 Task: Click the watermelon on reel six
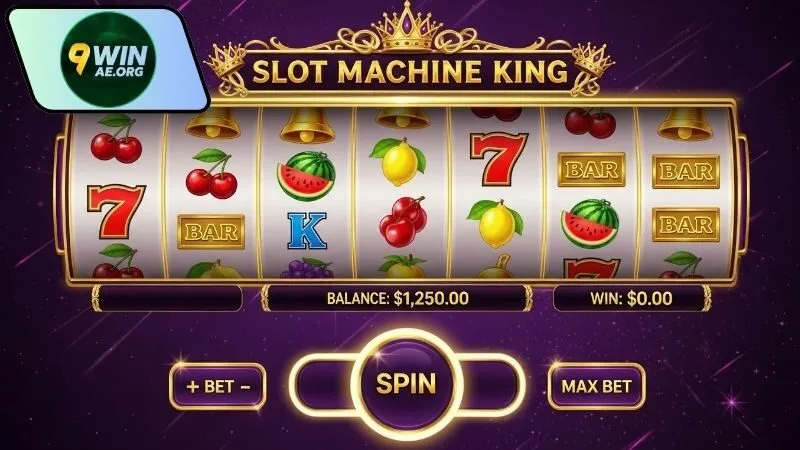590,223
